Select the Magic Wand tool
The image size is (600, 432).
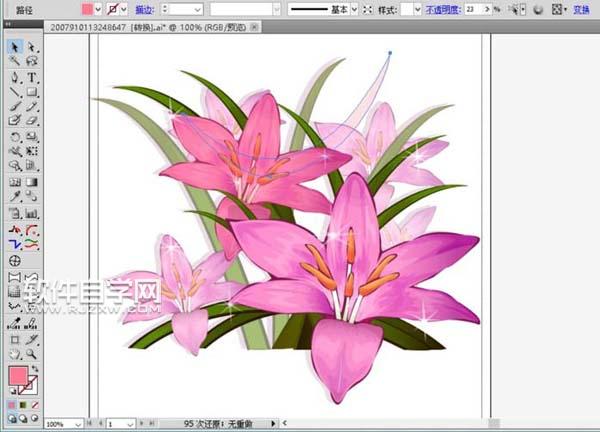click(15, 60)
